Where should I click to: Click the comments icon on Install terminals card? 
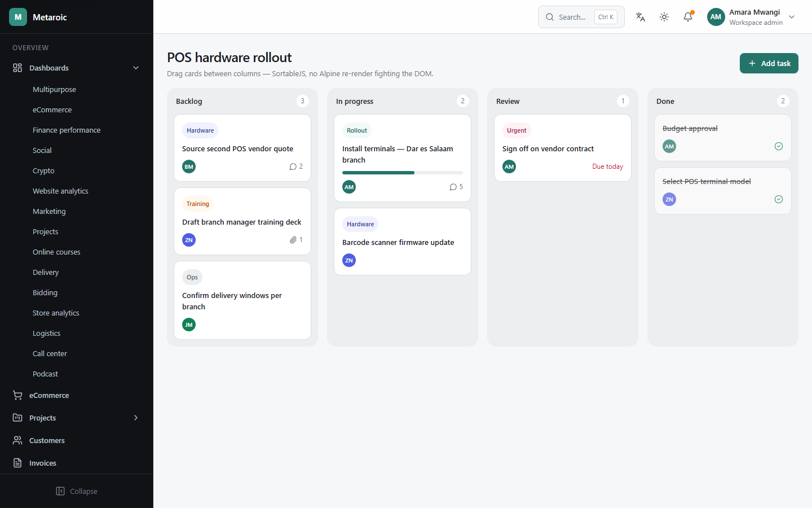pos(453,187)
